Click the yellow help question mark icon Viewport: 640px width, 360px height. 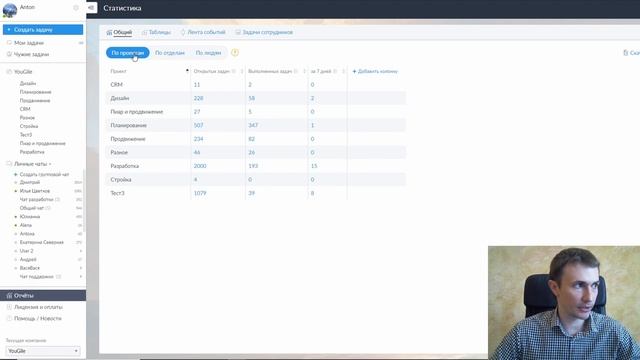[235, 53]
